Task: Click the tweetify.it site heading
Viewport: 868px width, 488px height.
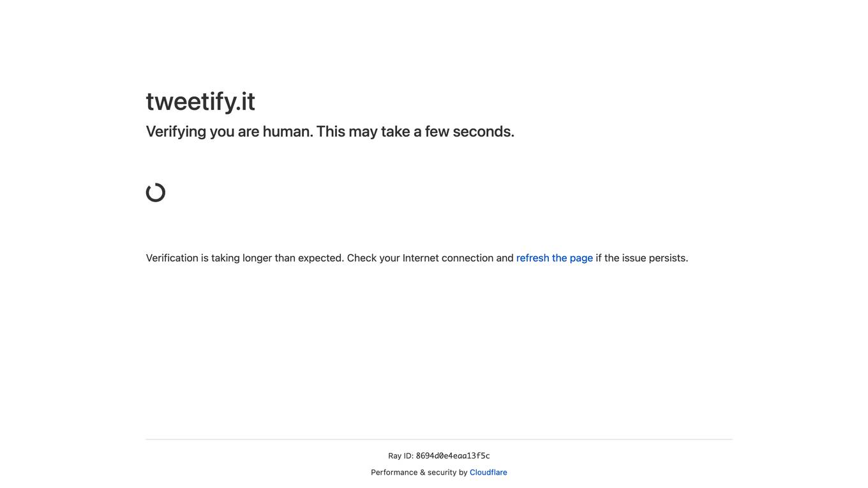Action: point(200,102)
